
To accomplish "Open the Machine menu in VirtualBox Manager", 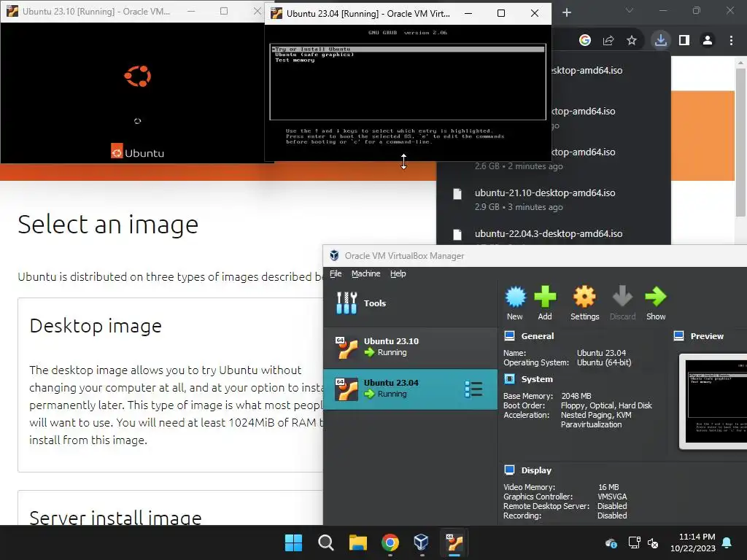I will [x=366, y=273].
